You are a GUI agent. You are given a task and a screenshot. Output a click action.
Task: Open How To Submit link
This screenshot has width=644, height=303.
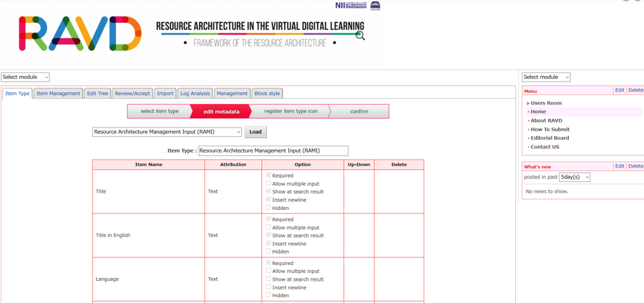pyautogui.click(x=550, y=130)
